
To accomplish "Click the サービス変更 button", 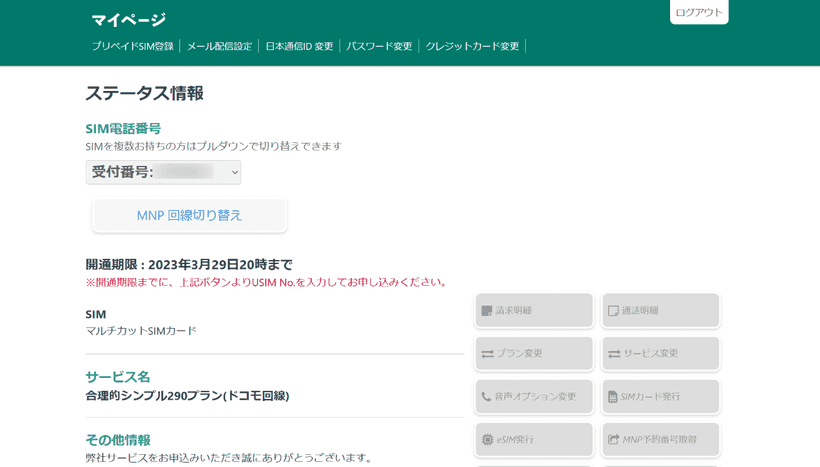I will pos(660,354).
